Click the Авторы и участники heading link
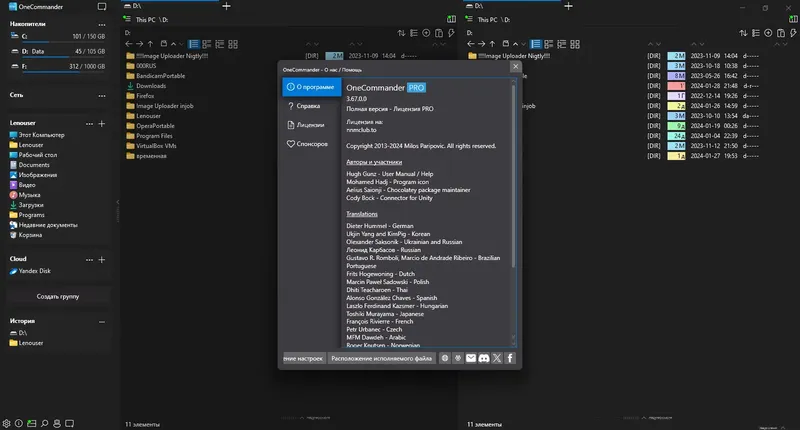 click(x=374, y=162)
